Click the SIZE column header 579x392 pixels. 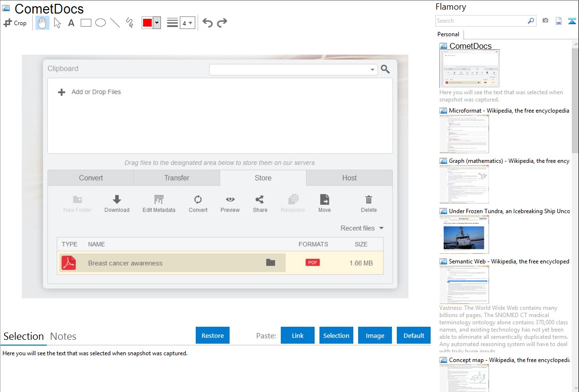(x=361, y=244)
